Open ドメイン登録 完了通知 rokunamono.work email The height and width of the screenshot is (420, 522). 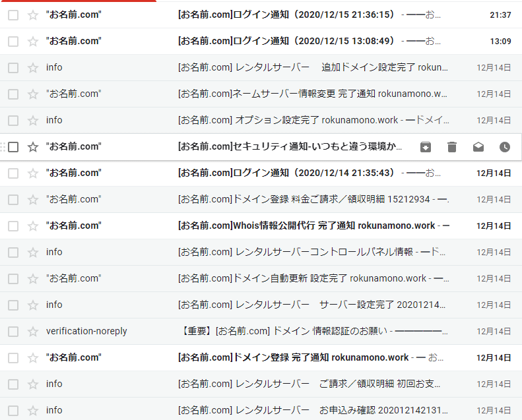click(261, 358)
